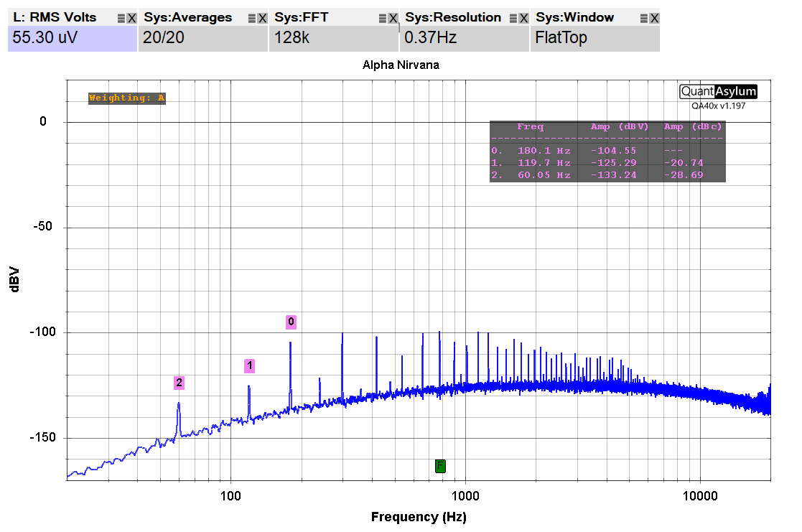Close the Sys:Averages tile

262,19
